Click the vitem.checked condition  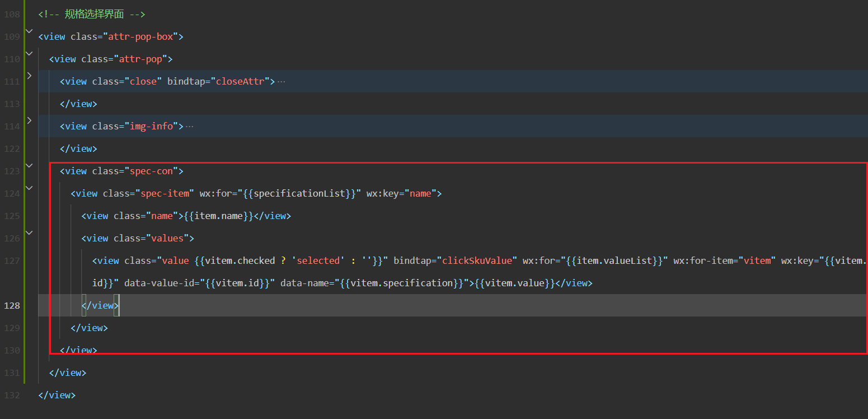coord(240,261)
